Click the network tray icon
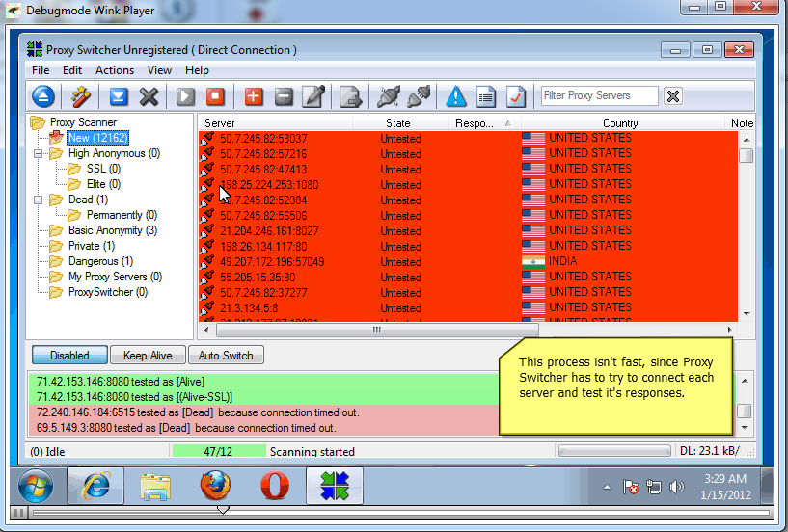 click(654, 487)
